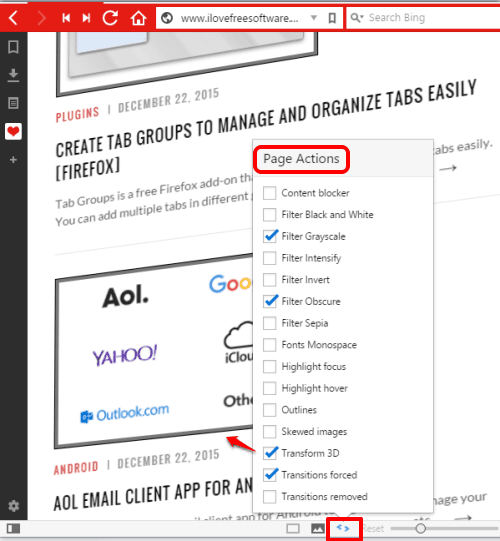This screenshot has width=500, height=541.
Task: Enable Highlight focus
Action: pyautogui.click(x=269, y=366)
